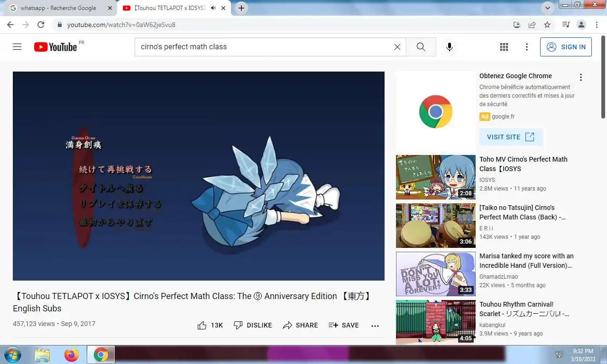Click the DISLIKE thumbs down button
The height and width of the screenshot is (364, 607).
[253, 325]
